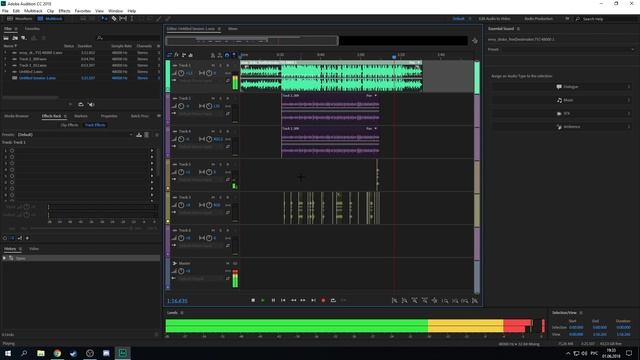Select SFX audio type in Essential Sound
640x360 pixels.
click(562, 114)
